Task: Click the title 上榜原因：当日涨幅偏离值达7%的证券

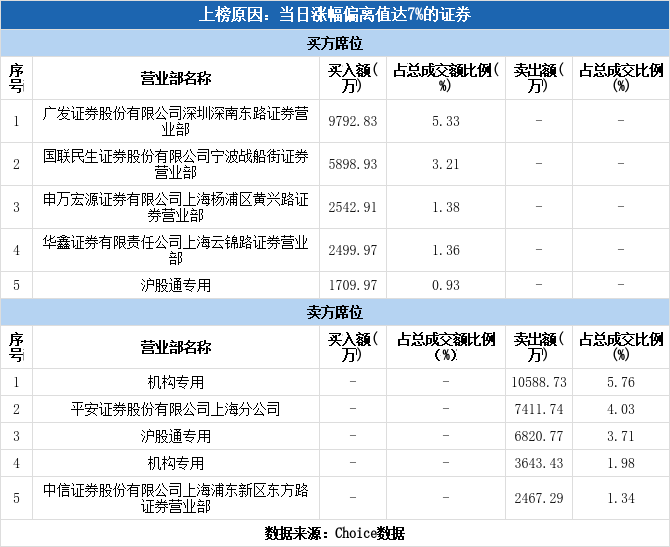Action: (335, 15)
